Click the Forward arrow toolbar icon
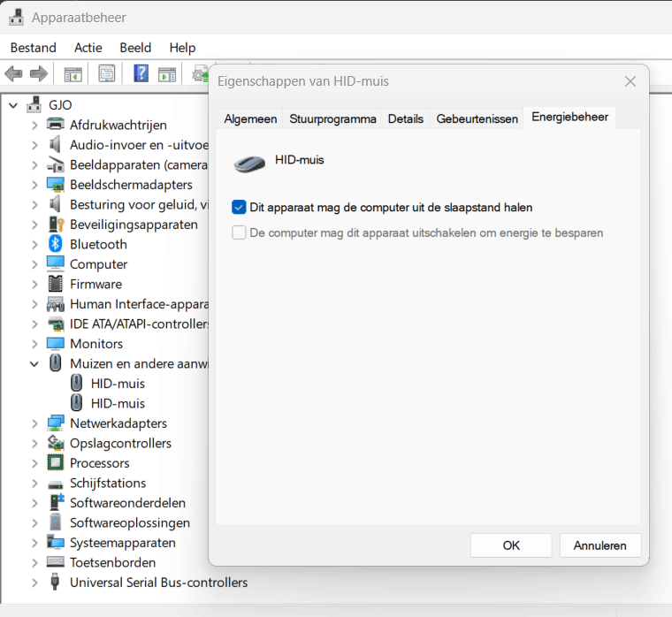Viewport: 672px width, 617px height. pos(39,73)
